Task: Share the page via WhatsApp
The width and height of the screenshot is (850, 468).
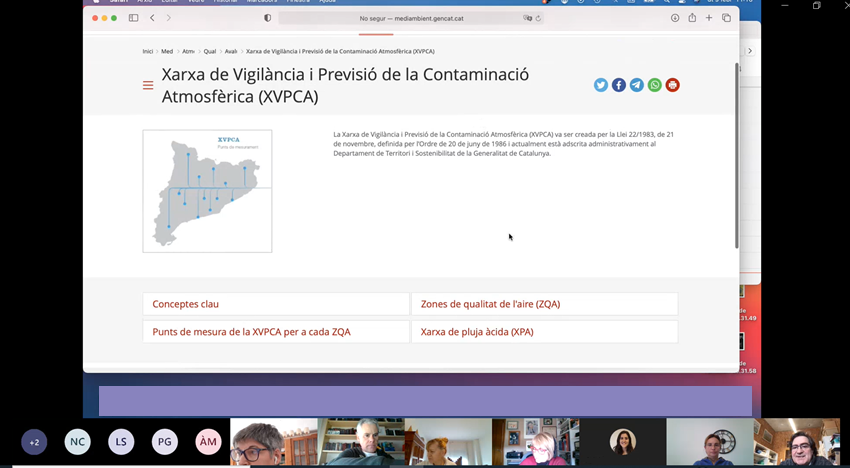Action: click(x=654, y=85)
